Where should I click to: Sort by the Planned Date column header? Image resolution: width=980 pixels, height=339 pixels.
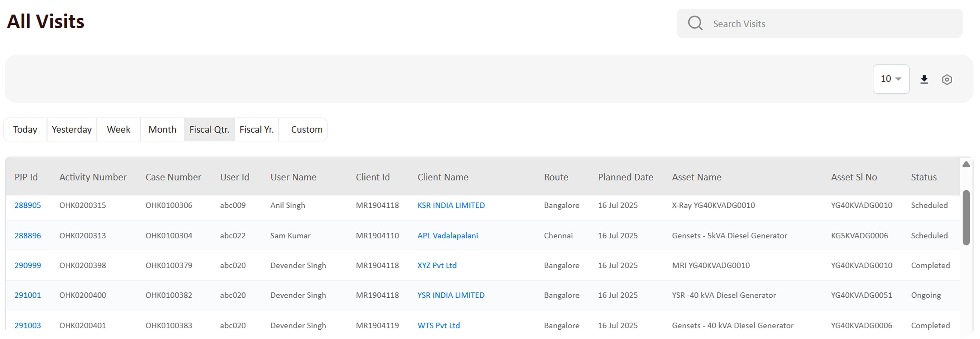coord(625,177)
